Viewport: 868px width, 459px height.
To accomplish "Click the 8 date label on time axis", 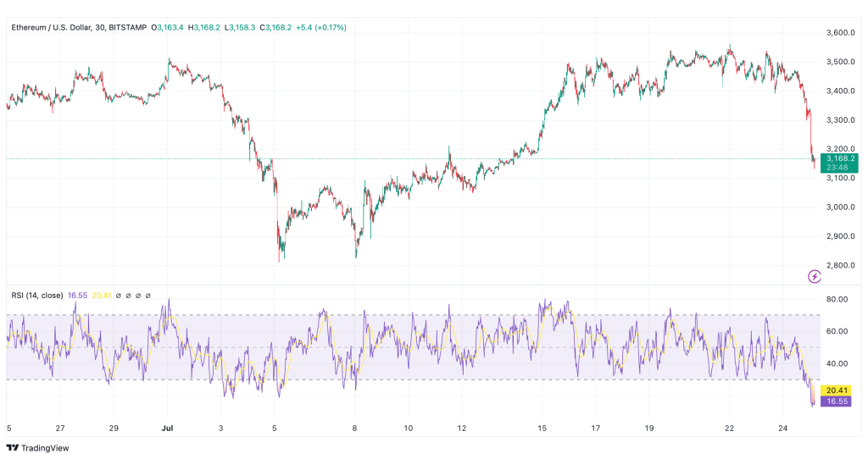I will click(355, 428).
